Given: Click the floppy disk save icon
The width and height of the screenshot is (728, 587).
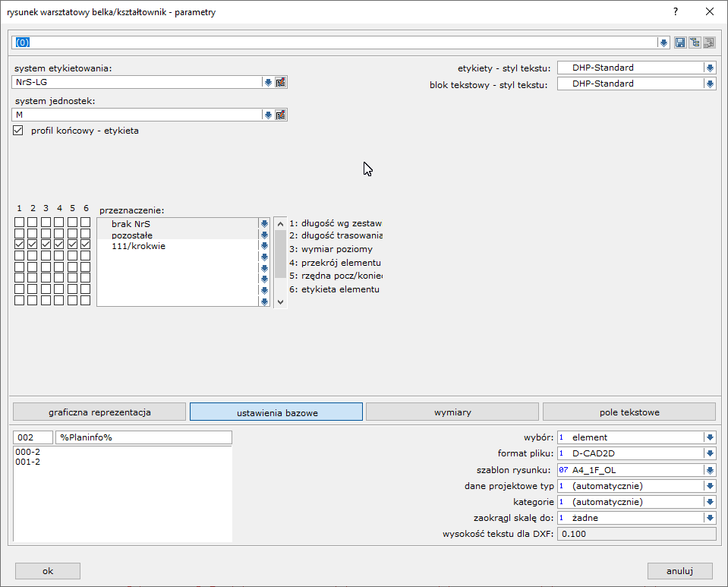Looking at the screenshot, I should 680,43.
